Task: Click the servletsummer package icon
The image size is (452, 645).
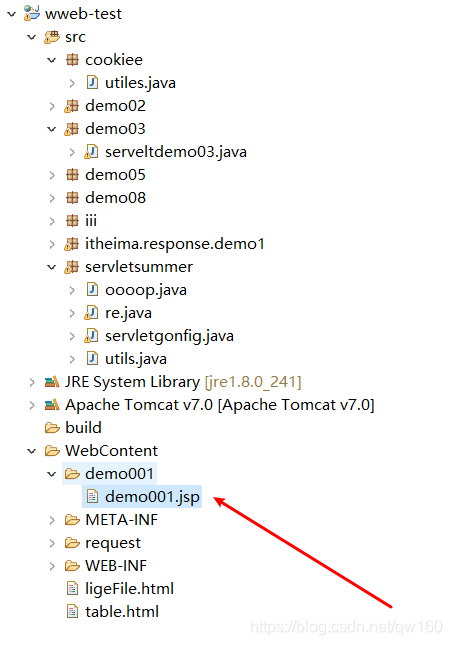Action: coord(72,267)
